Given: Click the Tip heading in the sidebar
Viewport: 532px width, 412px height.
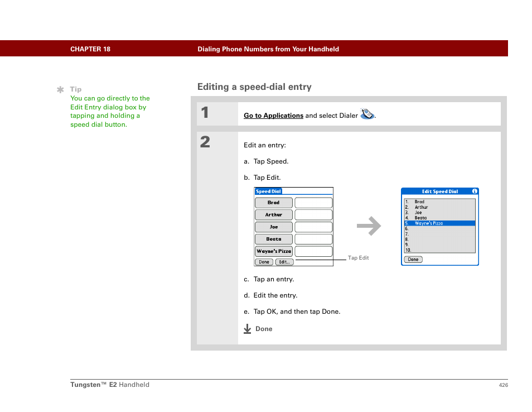Looking at the screenshot, I should (76, 89).
